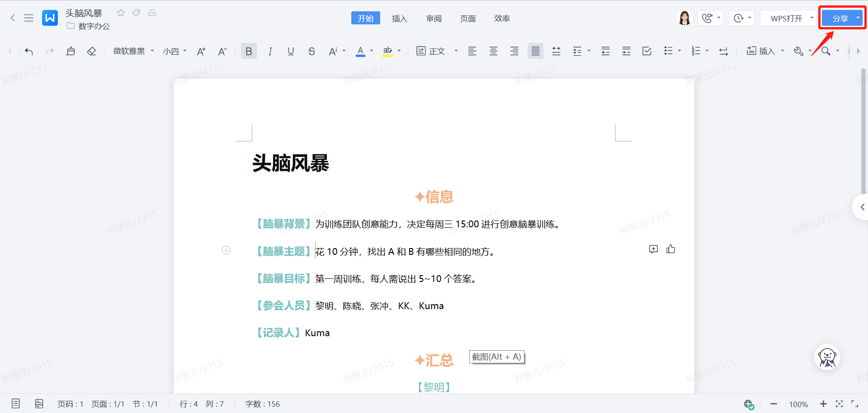This screenshot has height=413, width=868.
Task: Apply distributed alignment
Action: coord(556,51)
